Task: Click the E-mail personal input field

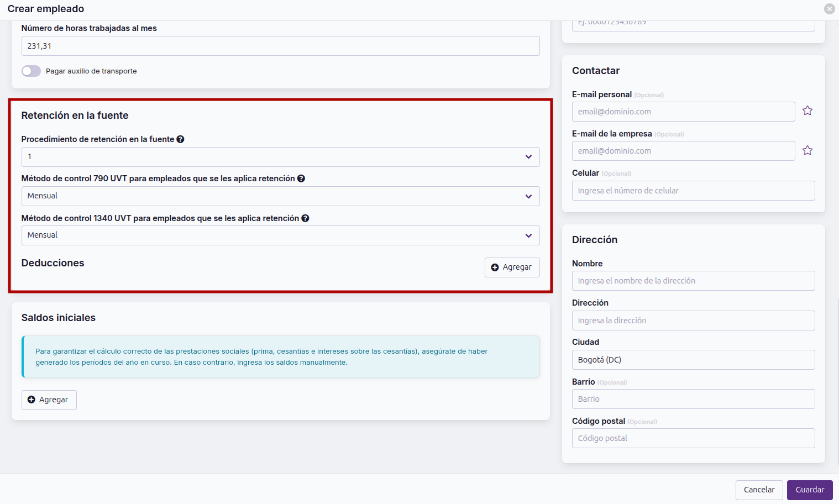Action: click(683, 112)
